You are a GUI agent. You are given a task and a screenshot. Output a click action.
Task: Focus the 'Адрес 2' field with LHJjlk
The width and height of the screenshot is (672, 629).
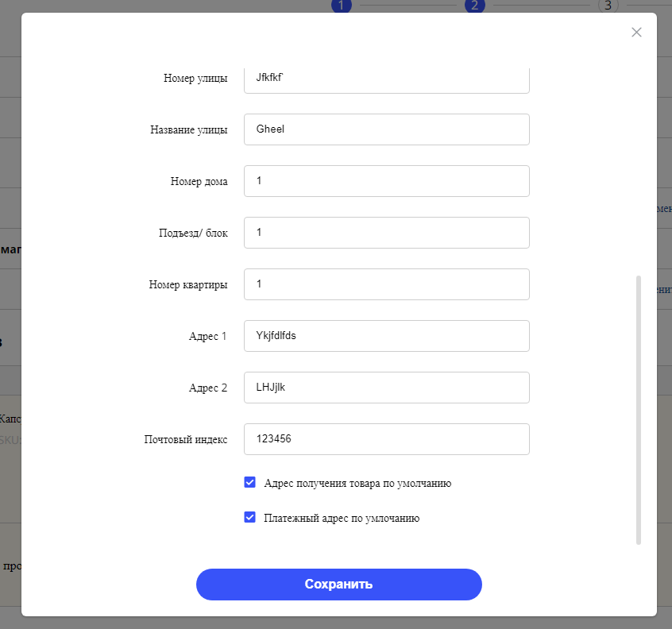click(x=386, y=388)
